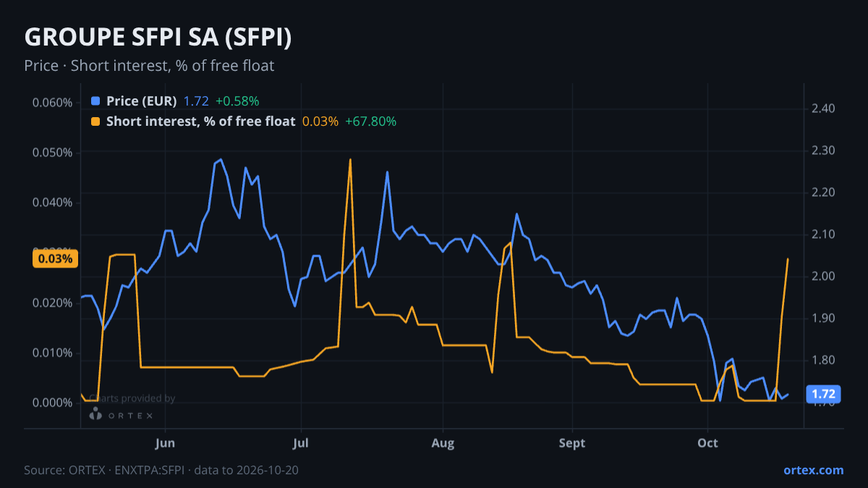Click the 0.020% left axis label

point(52,303)
